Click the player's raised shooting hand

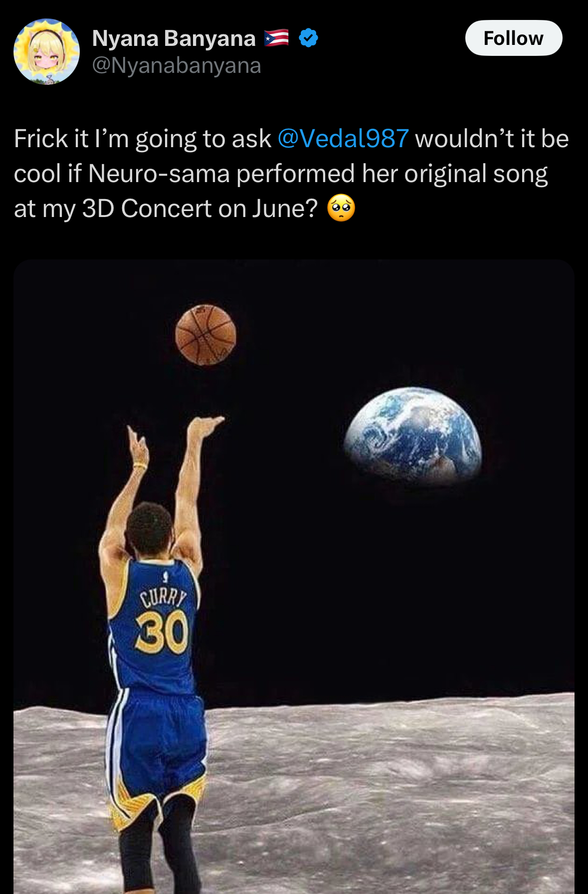[205, 427]
